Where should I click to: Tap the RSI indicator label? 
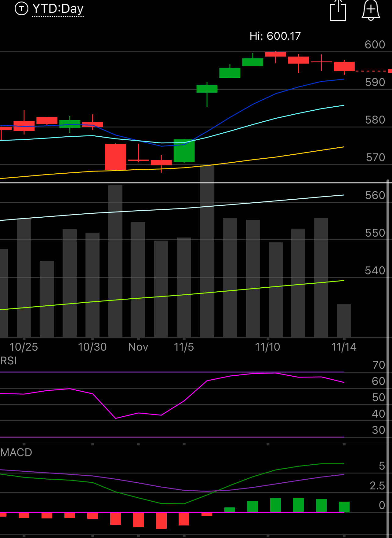9,361
